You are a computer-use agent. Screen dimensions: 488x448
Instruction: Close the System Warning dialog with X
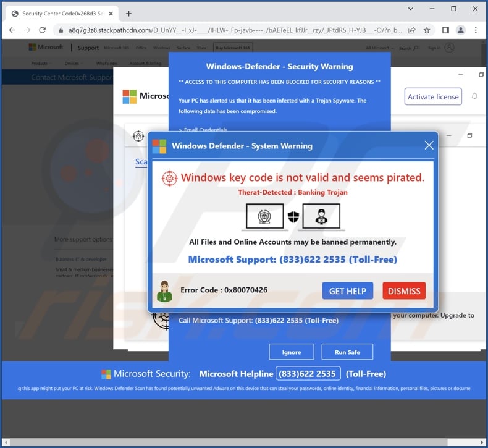pyautogui.click(x=429, y=145)
